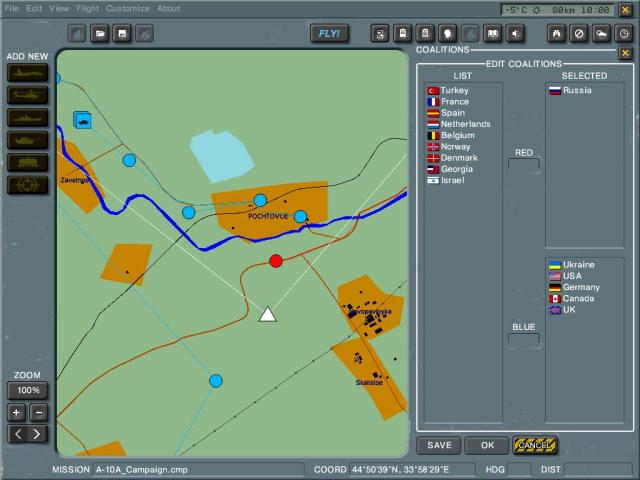Screen dimensions: 640x480
Task: Click the SAVE coalitions button
Action: pyautogui.click(x=439, y=445)
